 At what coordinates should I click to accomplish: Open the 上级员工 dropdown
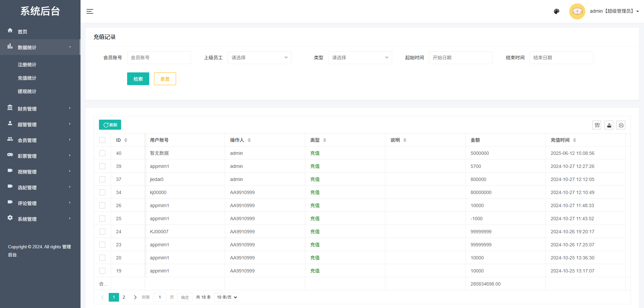(x=259, y=57)
